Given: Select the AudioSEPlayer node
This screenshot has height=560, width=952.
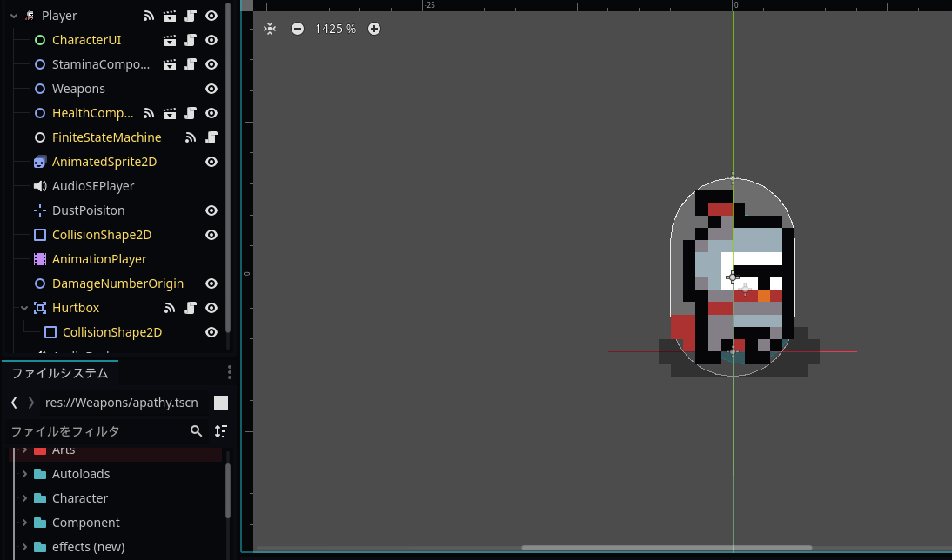Looking at the screenshot, I should 93,186.
